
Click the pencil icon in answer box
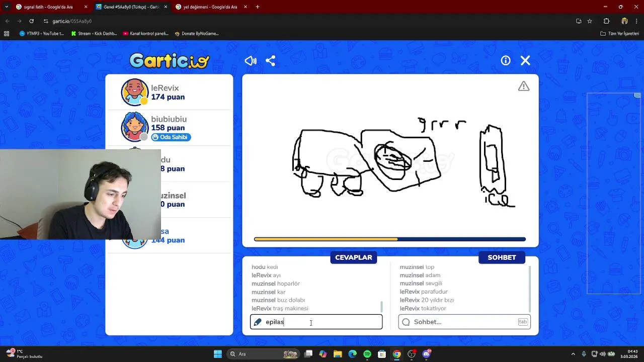tap(258, 322)
